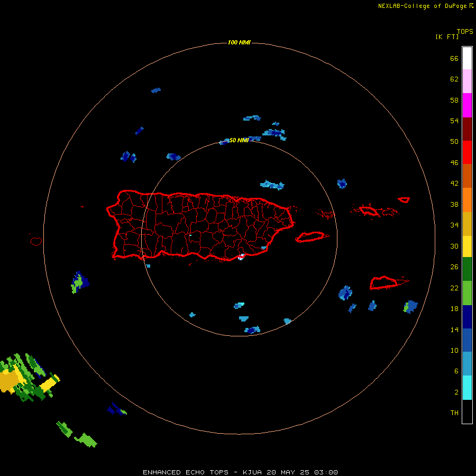Click the light green legend swatch

467,293
